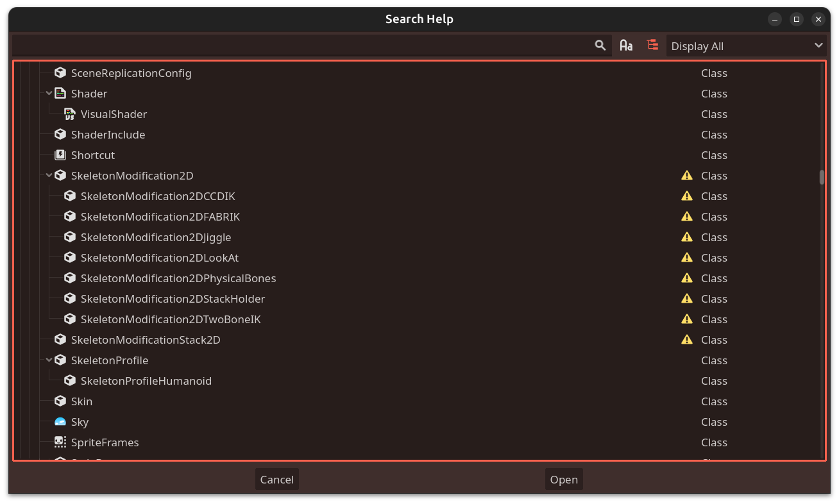Click the Open button

[x=563, y=479]
